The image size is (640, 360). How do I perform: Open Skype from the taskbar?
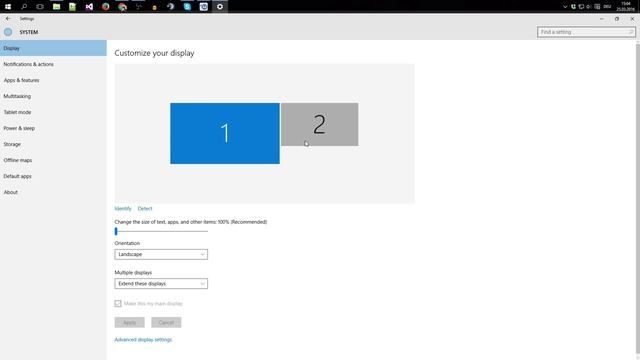pos(187,7)
